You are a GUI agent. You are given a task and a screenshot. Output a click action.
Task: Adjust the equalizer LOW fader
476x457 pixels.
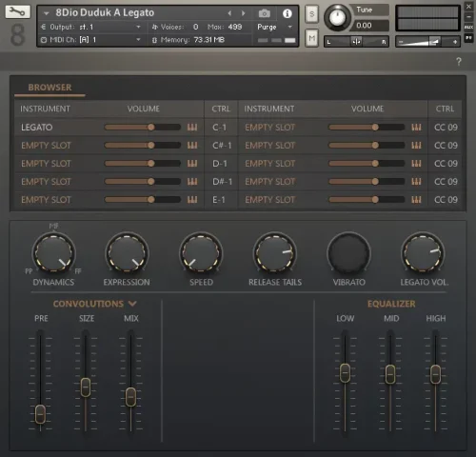point(345,373)
